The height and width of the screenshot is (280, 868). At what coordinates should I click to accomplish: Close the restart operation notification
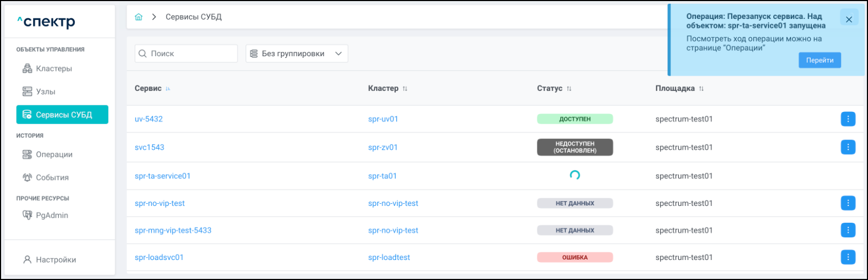pyautogui.click(x=849, y=19)
